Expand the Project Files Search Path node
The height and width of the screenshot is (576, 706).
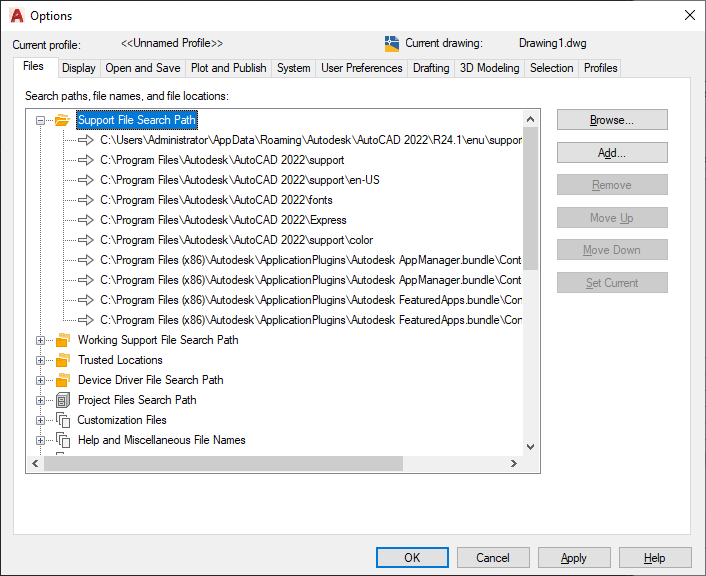point(41,400)
